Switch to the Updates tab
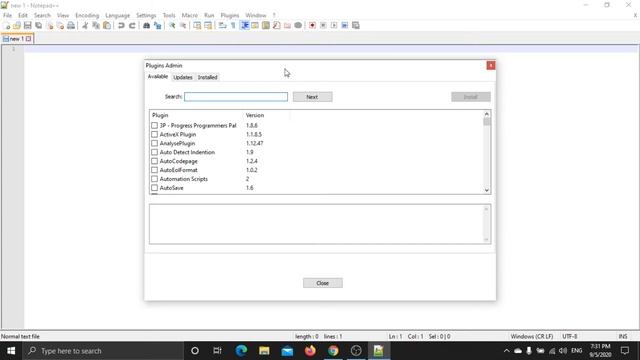This screenshot has width=640, height=360. (x=182, y=77)
